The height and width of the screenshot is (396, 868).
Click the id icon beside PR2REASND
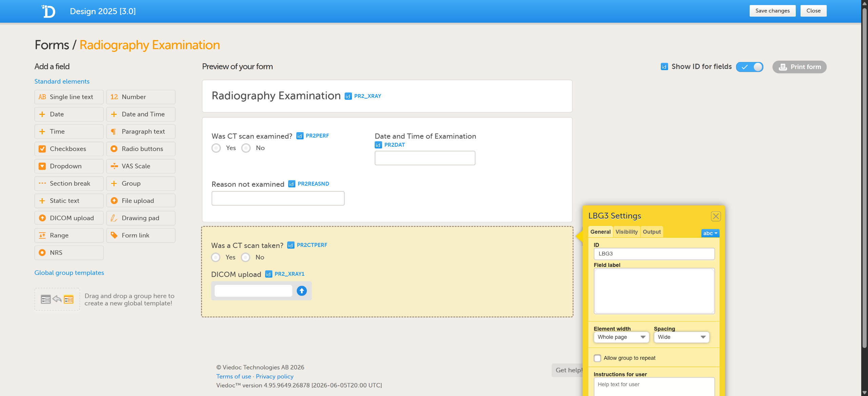(x=291, y=184)
